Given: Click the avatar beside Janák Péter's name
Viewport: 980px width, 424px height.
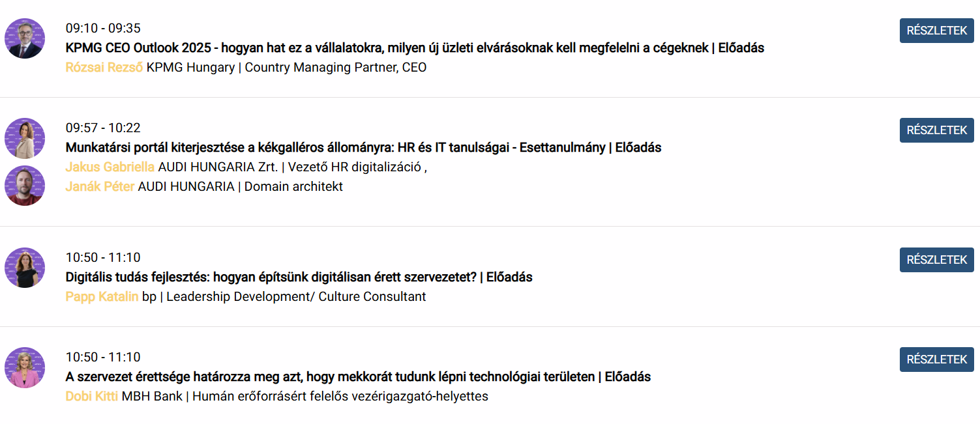Looking at the screenshot, I should coord(25,186).
